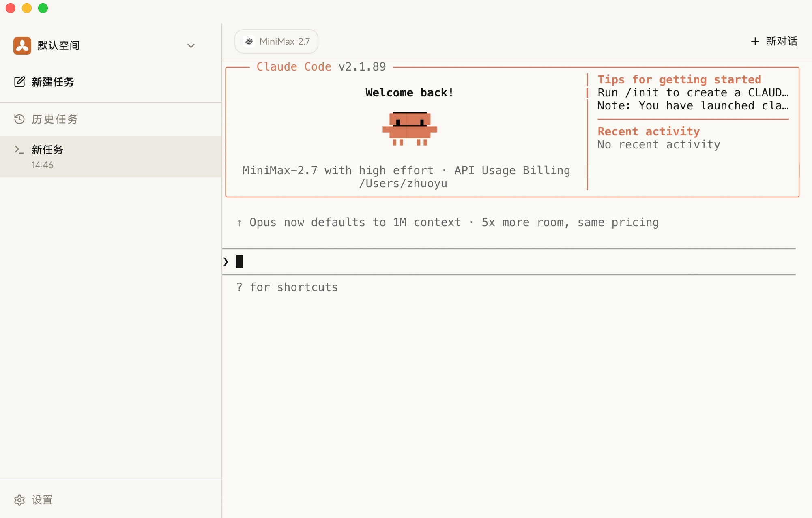Screen dimensions: 812x518
Task: Click the 新建任务 edit pencil icon
Action: (19, 82)
